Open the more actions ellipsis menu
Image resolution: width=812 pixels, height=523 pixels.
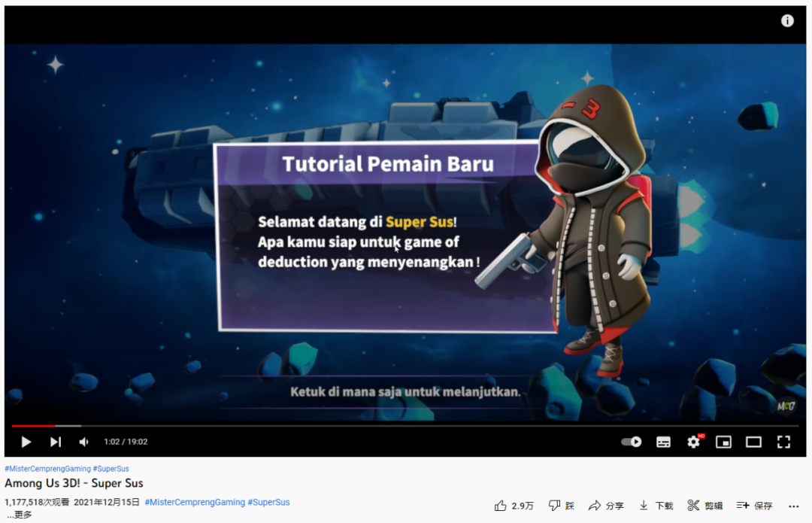tap(793, 506)
